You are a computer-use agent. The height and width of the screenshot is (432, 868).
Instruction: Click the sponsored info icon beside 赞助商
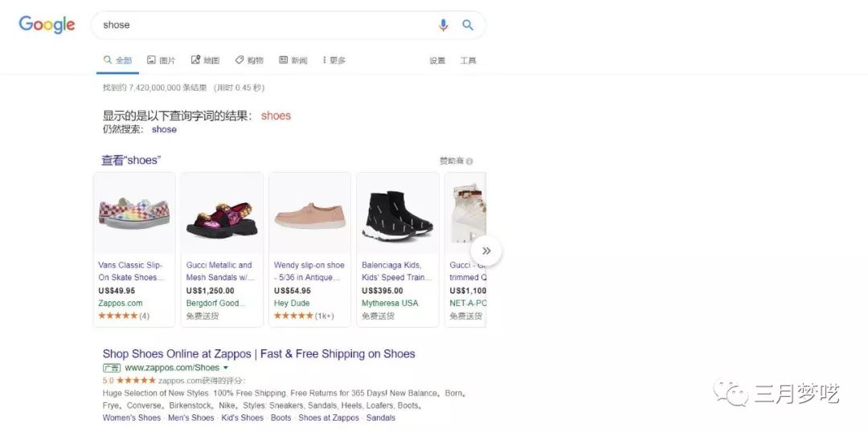(469, 161)
